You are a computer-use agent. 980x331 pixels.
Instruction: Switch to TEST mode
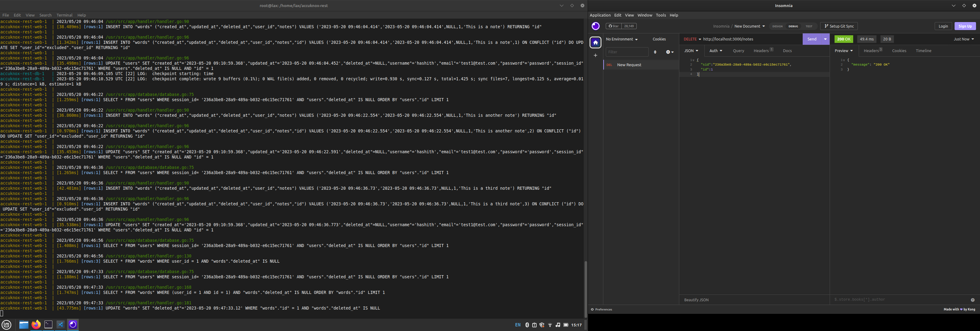coord(809,26)
